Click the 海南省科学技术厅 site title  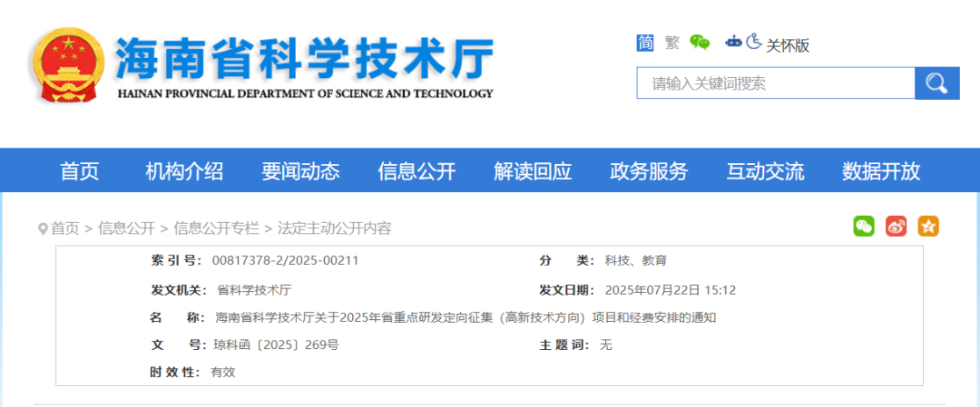(304, 57)
